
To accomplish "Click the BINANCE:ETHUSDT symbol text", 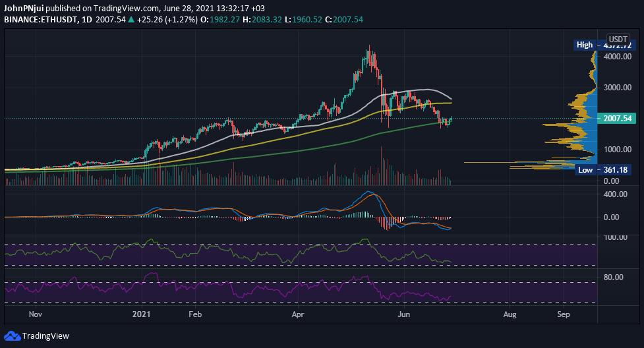I will [41, 19].
